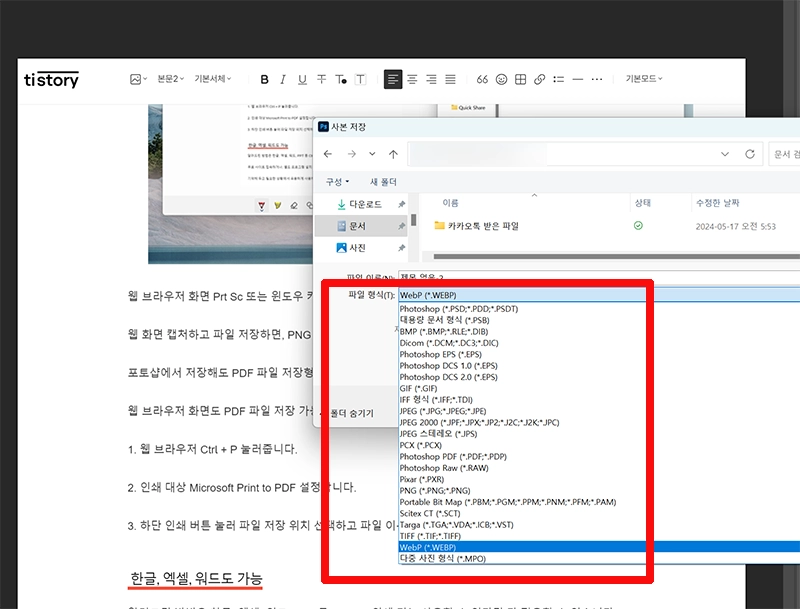Screen dimensions: 800x609
Task: Click the tistory logo
Action: [x=51, y=80]
